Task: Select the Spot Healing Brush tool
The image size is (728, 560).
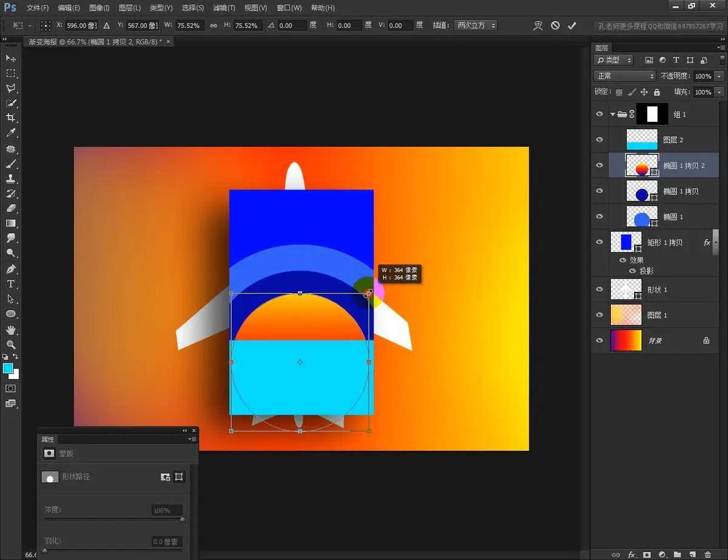Action: (x=11, y=149)
